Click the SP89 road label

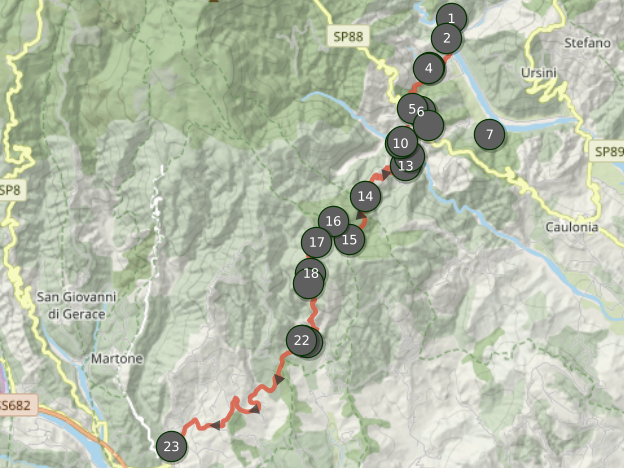607,151
